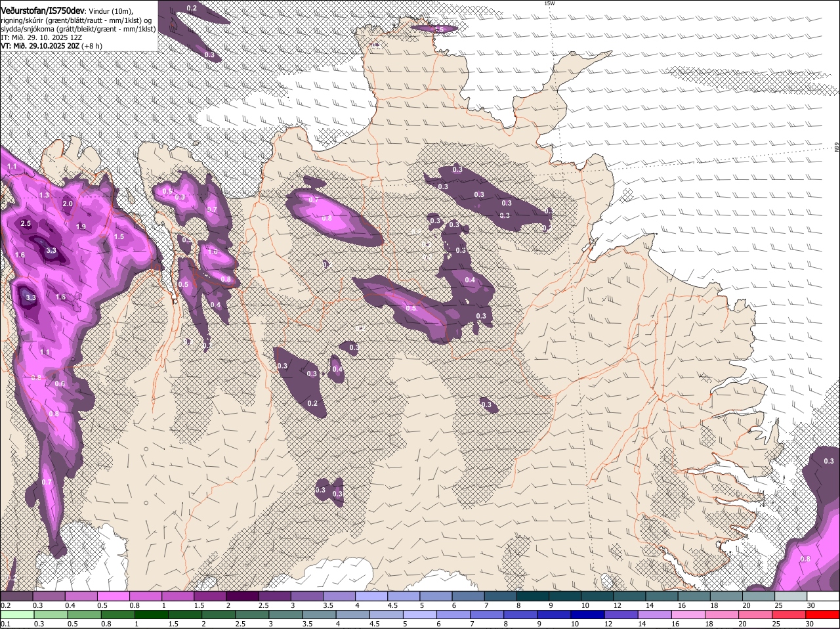Click the '0.2' label on the purple legend

5,605
